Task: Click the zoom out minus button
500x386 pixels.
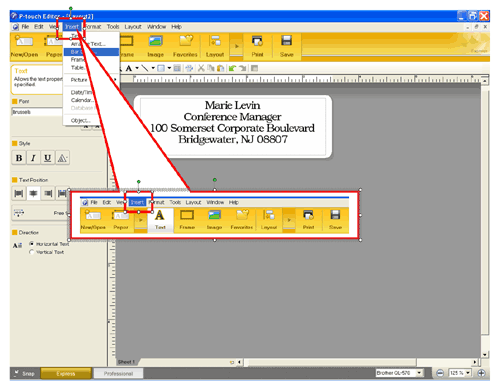Action: pos(440,373)
